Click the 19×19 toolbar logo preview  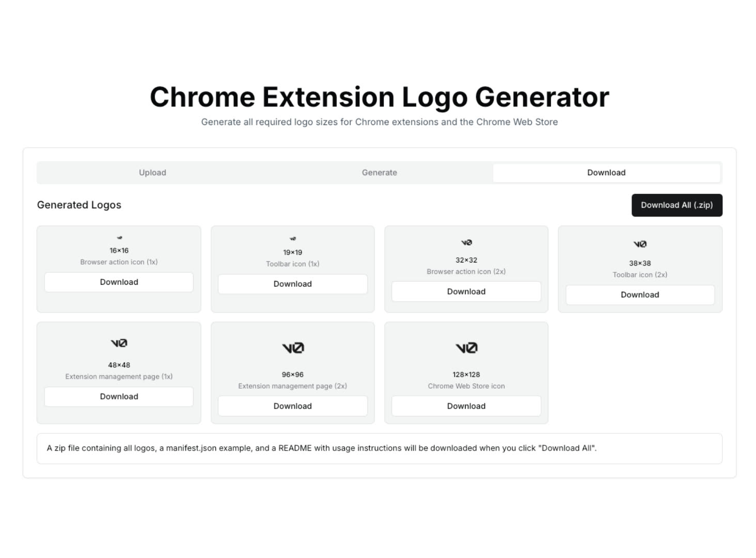293,239
